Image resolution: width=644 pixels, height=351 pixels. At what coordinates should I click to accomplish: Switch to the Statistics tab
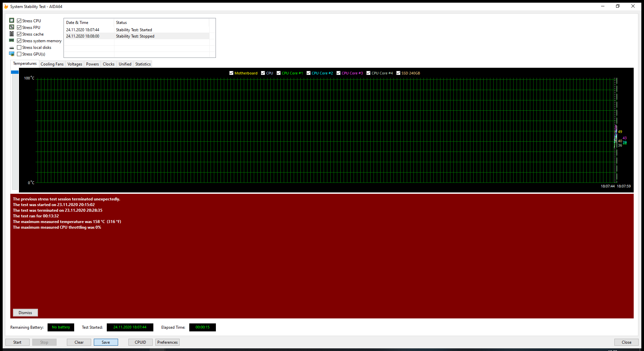pos(143,64)
